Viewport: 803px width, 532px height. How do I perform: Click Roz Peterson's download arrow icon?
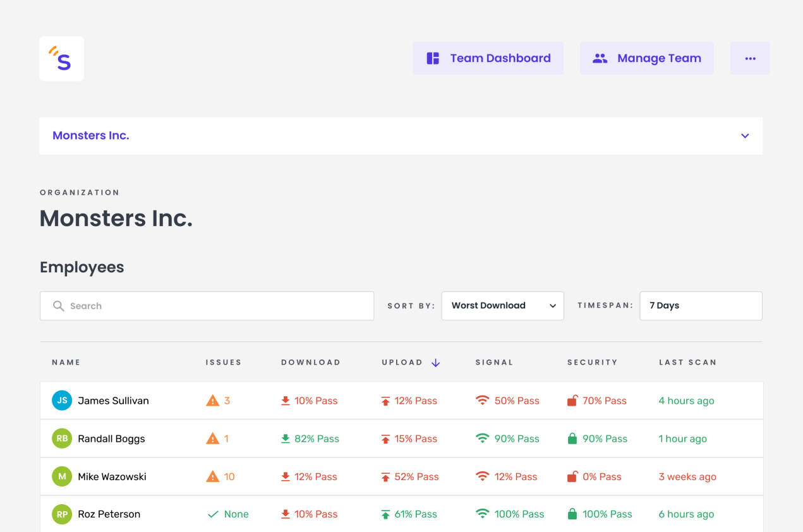coord(286,514)
